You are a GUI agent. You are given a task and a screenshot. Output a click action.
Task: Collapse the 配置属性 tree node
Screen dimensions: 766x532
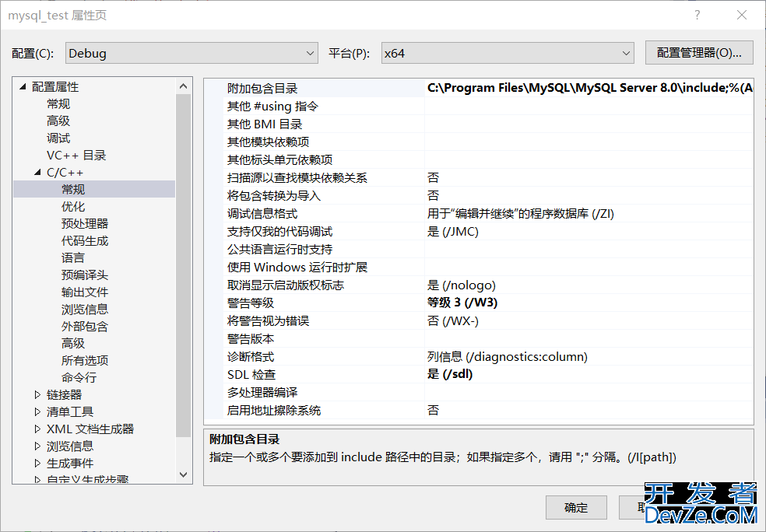[23, 87]
